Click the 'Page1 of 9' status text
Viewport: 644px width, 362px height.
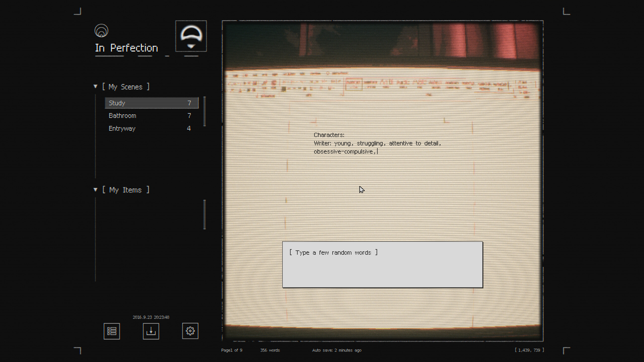tap(232, 350)
